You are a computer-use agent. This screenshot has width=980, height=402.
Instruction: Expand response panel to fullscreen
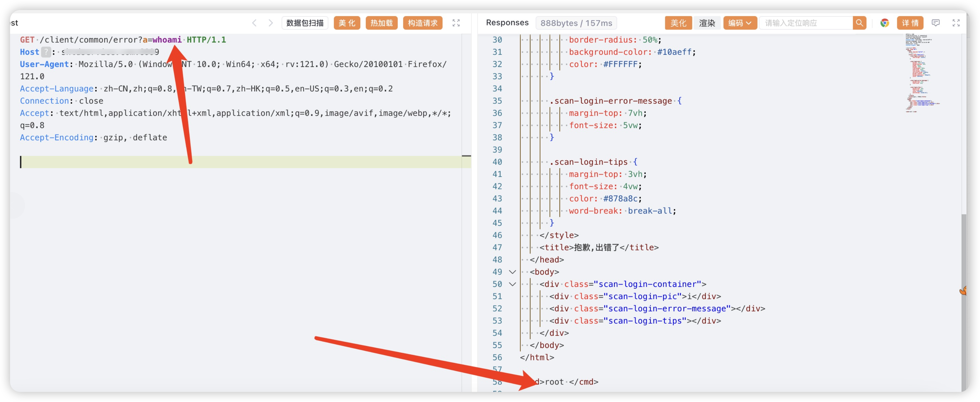[x=956, y=23]
